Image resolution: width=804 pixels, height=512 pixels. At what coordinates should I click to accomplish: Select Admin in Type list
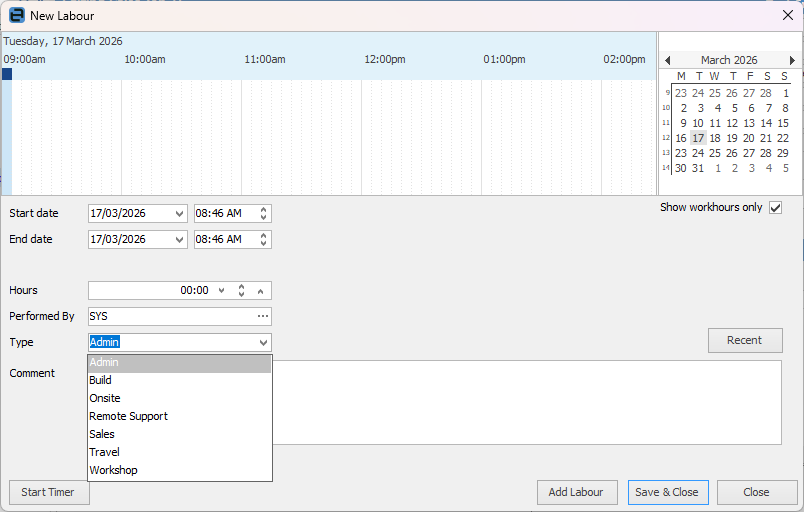pos(179,362)
